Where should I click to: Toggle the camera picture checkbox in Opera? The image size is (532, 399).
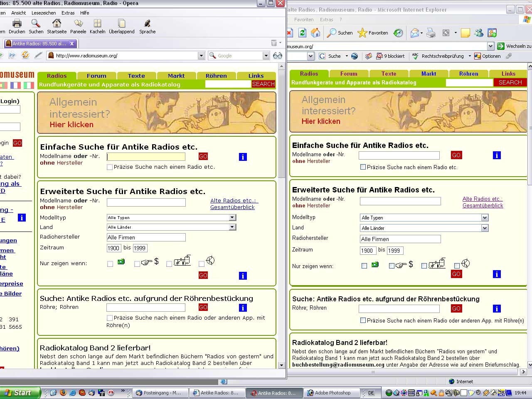pyautogui.click(x=110, y=264)
